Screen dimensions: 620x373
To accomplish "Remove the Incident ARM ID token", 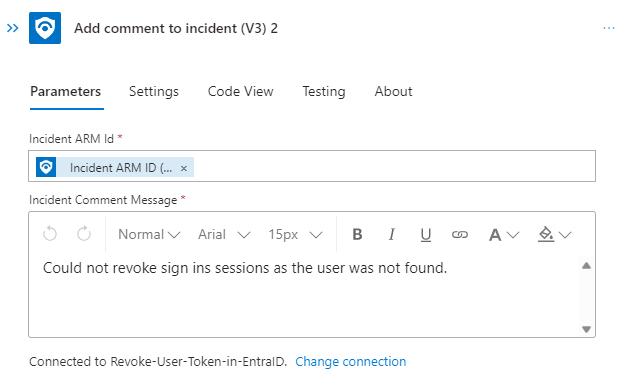I will (183, 168).
